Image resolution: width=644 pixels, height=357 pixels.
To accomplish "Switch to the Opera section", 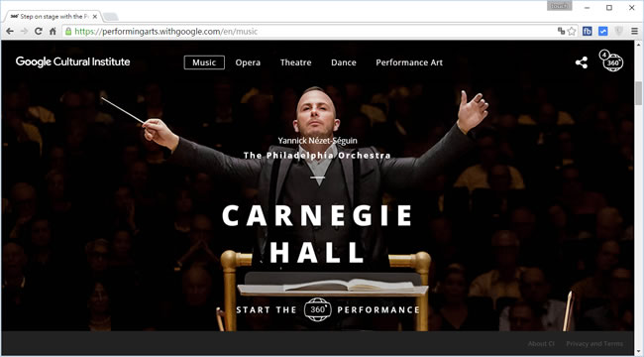I will [x=248, y=62].
